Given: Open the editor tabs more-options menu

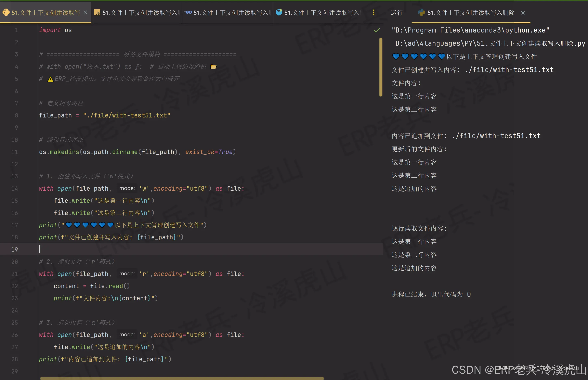Looking at the screenshot, I should pos(374,12).
